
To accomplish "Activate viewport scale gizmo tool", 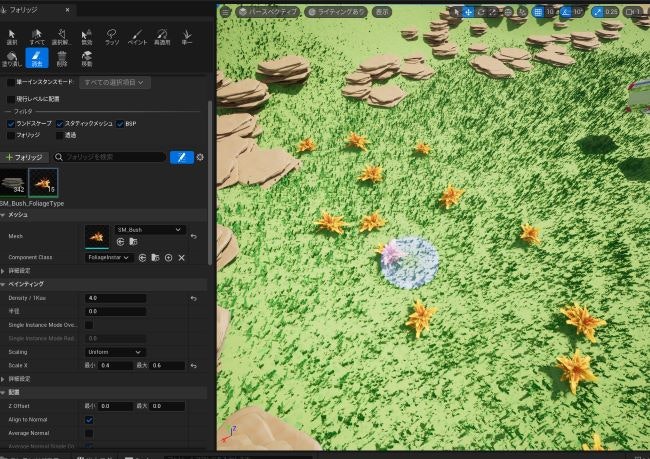I will pyautogui.click(x=493, y=12).
